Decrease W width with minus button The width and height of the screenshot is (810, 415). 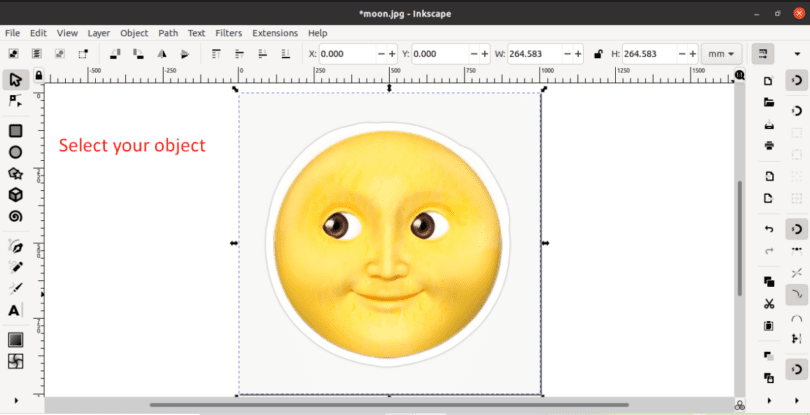[568, 54]
